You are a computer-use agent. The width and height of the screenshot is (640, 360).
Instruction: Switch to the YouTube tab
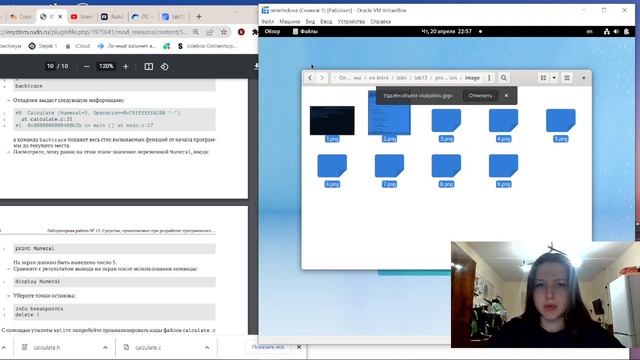(x=81, y=17)
